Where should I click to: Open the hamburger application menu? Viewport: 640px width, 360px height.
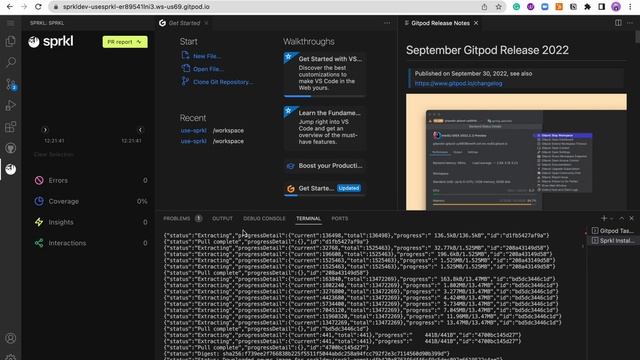pos(10,23)
